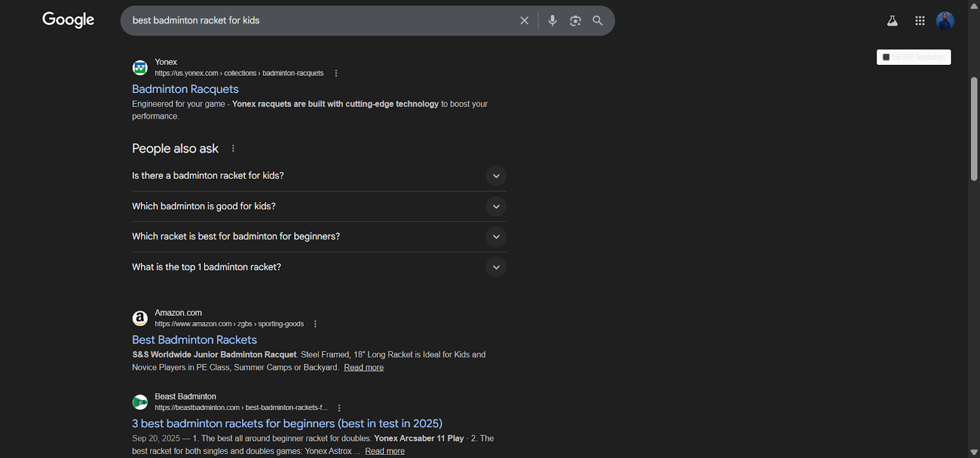Focus the search input field
The image size is (980, 458).
coord(322,21)
